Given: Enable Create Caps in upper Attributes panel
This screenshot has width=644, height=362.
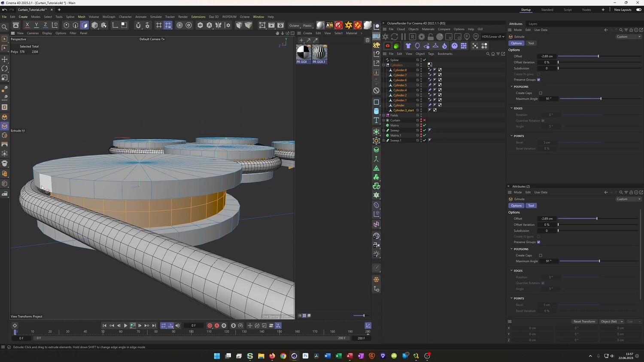Looking at the screenshot, I should tap(541, 93).
